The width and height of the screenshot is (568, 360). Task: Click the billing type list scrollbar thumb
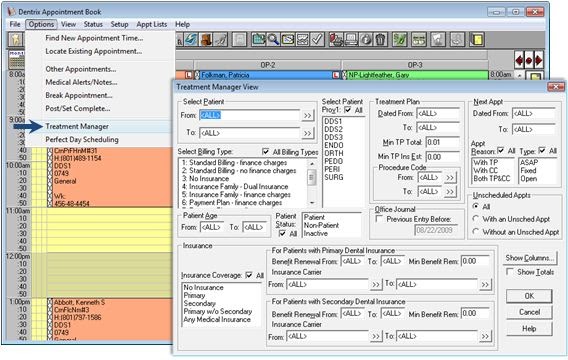[312, 177]
